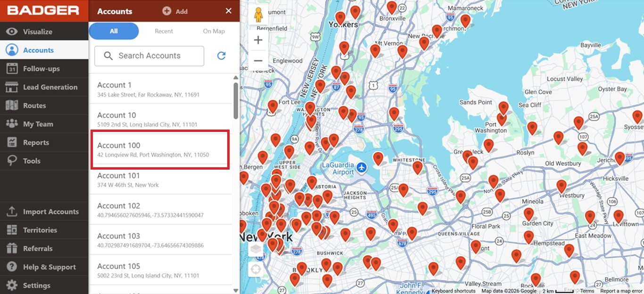Screen dimensions: 644x294
Task: Zoom out on the map
Action: (258, 60)
